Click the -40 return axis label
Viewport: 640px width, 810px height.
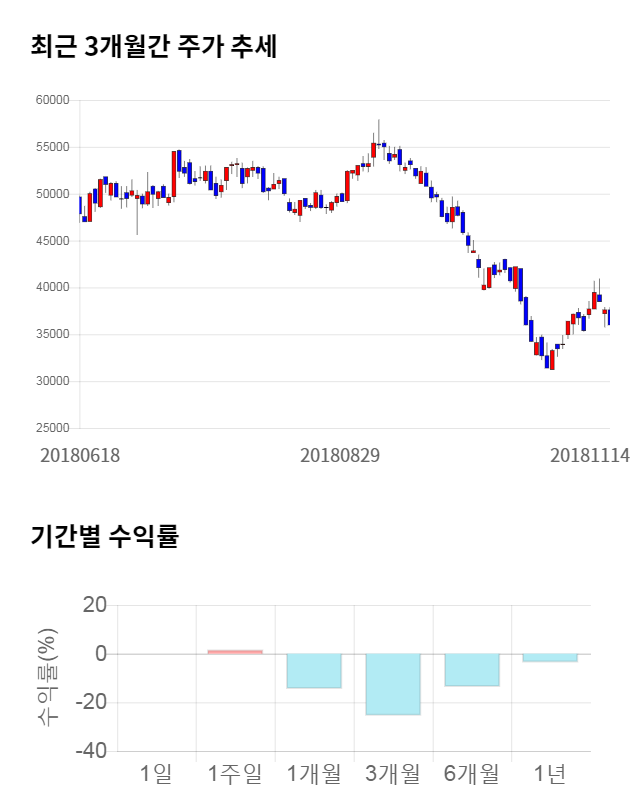point(90,751)
